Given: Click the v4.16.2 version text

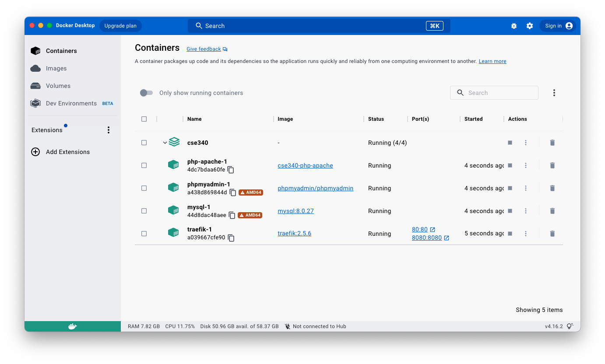Looking at the screenshot, I should [554, 326].
